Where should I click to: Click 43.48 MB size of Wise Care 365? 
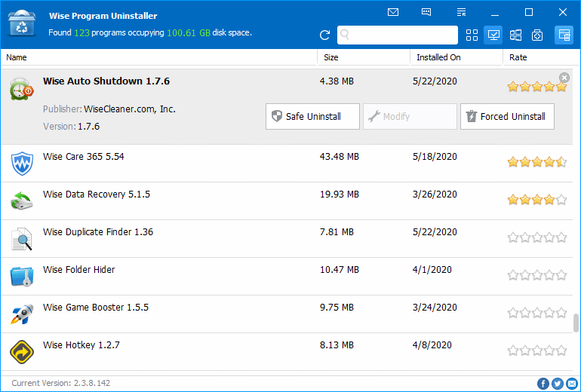[339, 157]
